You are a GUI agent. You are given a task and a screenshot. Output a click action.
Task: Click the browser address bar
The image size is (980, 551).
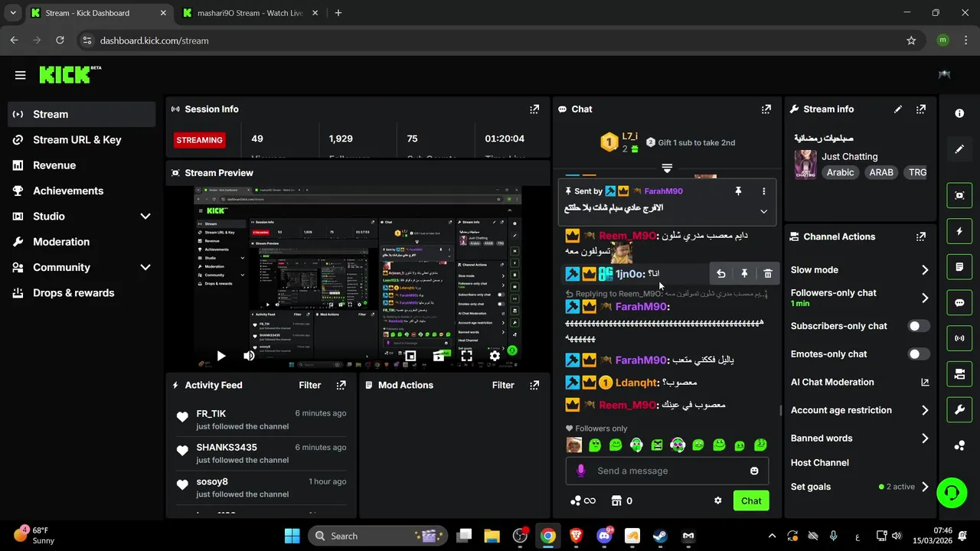(x=490, y=41)
